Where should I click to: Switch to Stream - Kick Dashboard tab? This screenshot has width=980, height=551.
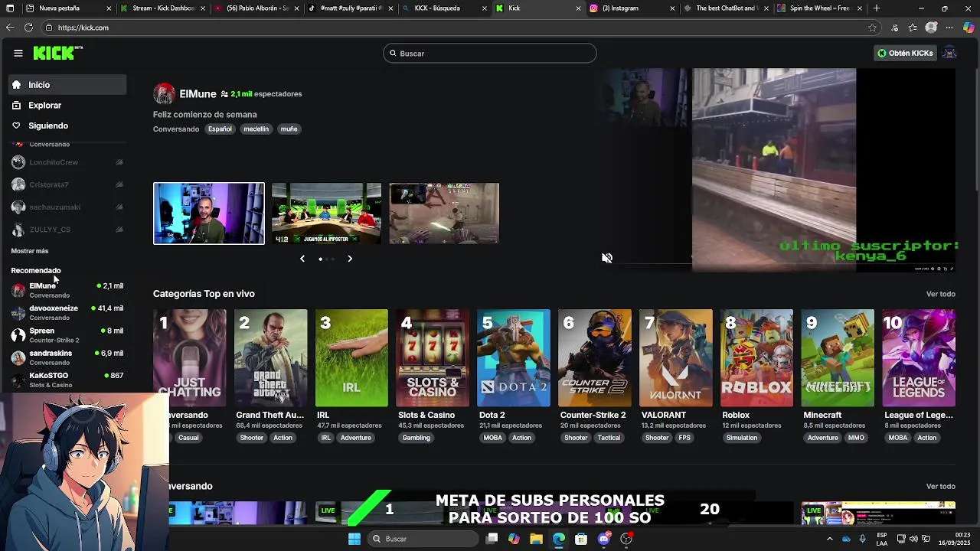(x=162, y=8)
